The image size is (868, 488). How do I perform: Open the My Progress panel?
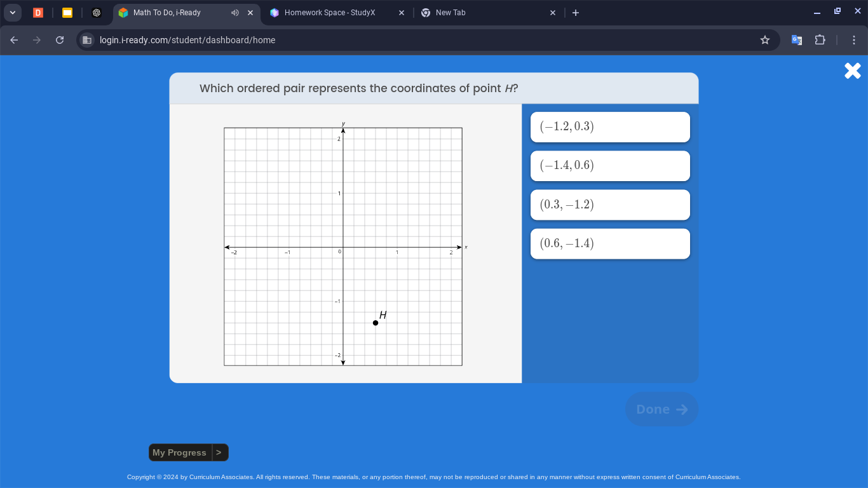[x=180, y=452]
